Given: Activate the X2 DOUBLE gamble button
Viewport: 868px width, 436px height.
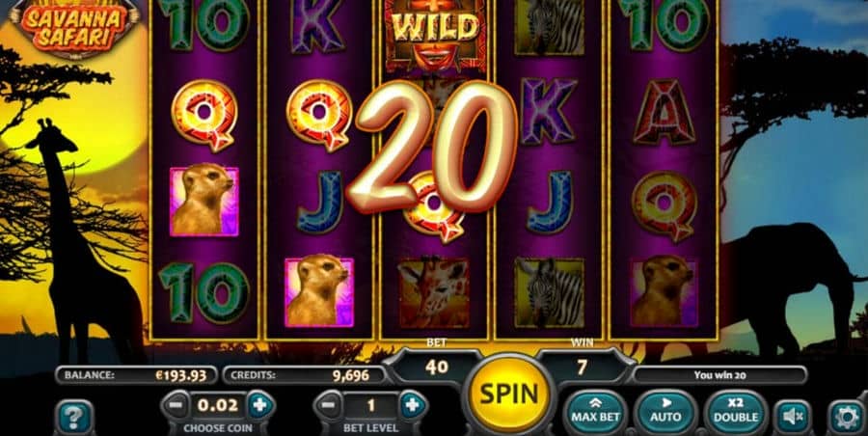Looking at the screenshot, I should 736,412.
